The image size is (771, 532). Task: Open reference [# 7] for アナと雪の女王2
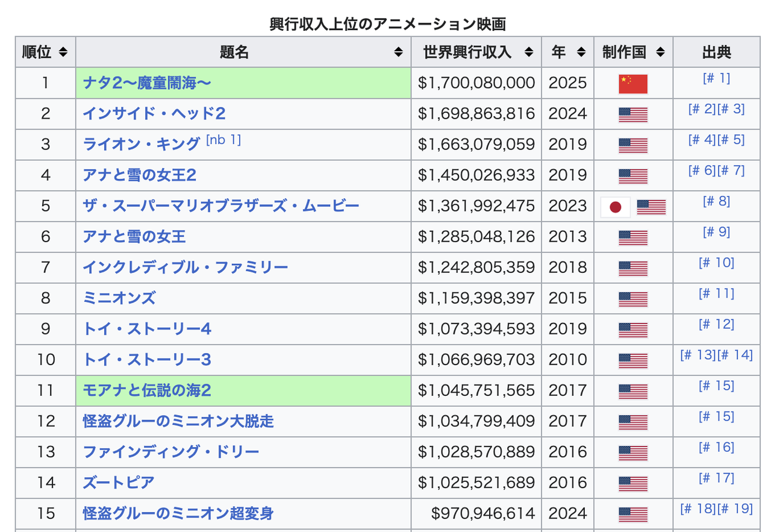point(731,171)
